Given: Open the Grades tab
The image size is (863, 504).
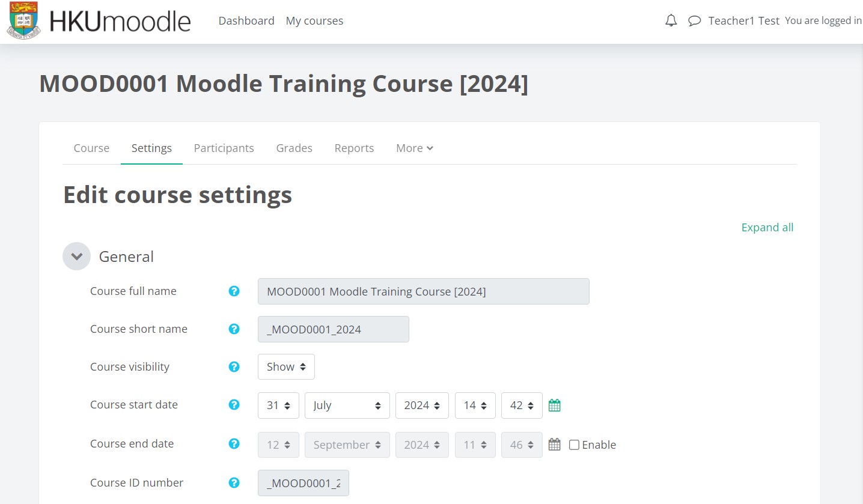Looking at the screenshot, I should tap(294, 148).
